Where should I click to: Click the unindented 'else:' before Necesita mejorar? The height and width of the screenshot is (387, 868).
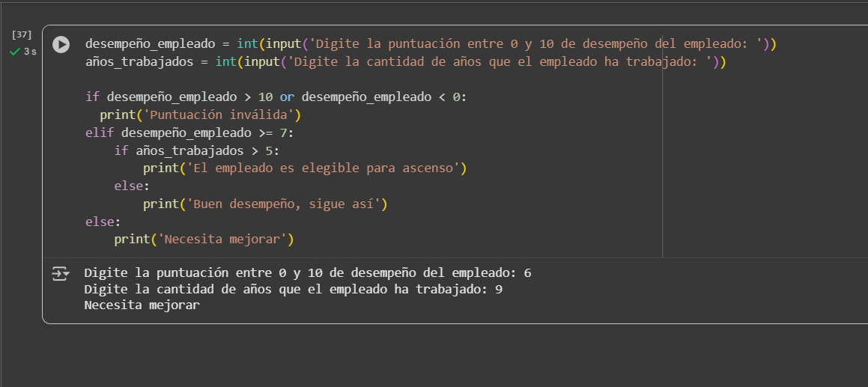click(x=103, y=222)
